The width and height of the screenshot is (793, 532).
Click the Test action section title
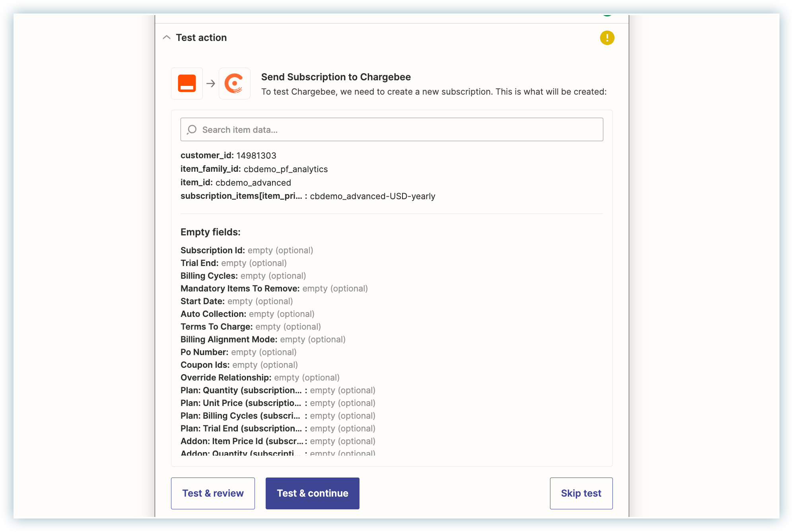click(x=201, y=37)
